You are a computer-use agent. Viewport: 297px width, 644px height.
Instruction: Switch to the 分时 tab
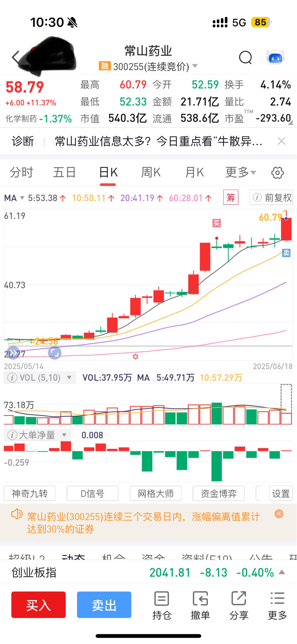coord(22,172)
